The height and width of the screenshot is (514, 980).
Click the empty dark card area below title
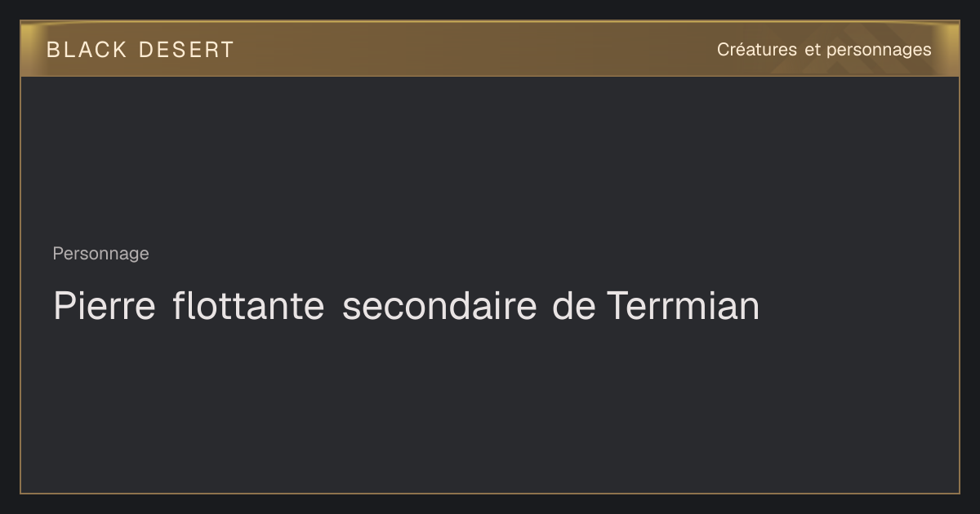(490, 408)
